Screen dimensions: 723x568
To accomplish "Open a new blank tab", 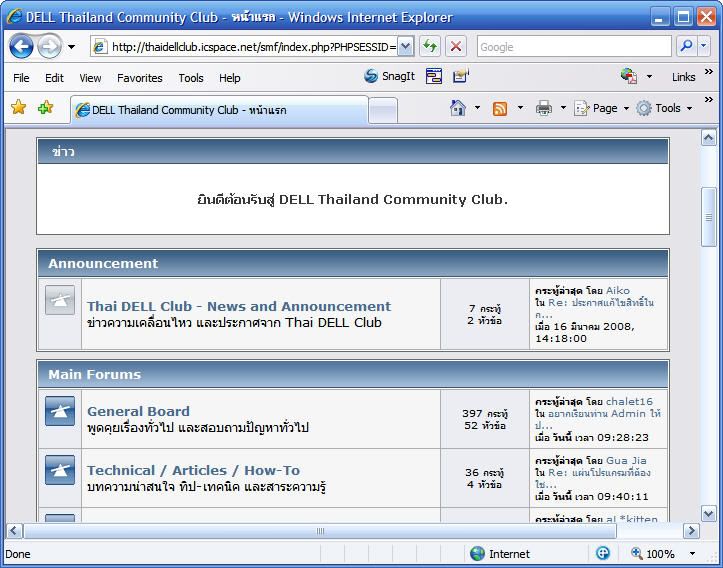I will click(383, 111).
